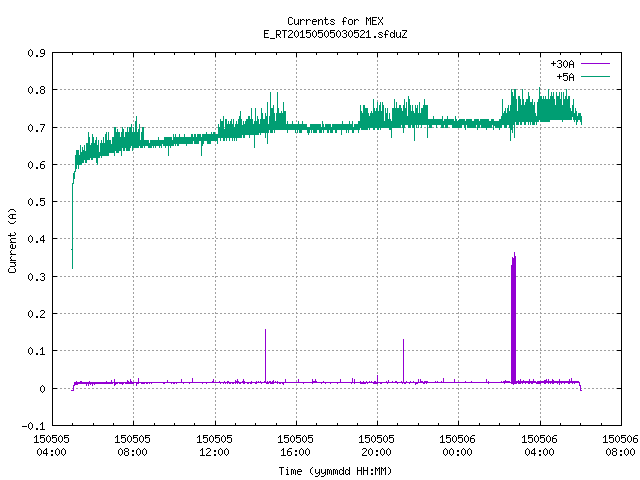
Task: Click the 150505 08:00 x-axis tick label
Action: click(132, 445)
